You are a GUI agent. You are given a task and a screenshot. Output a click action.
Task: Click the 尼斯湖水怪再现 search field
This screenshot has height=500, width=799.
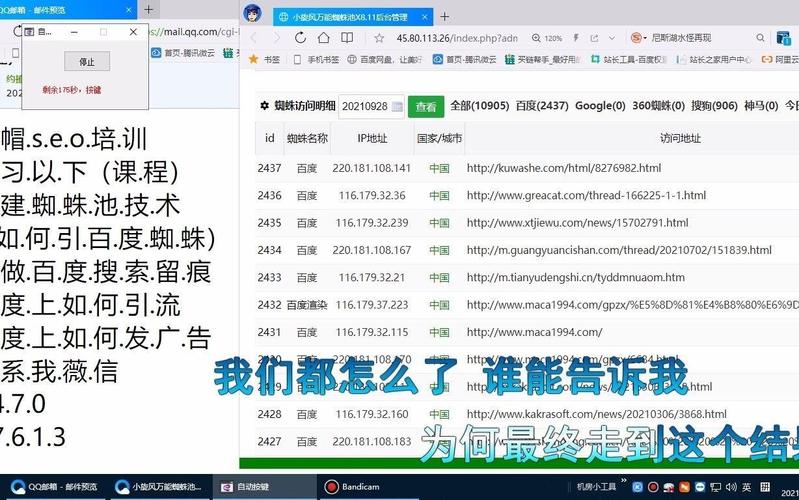point(681,38)
